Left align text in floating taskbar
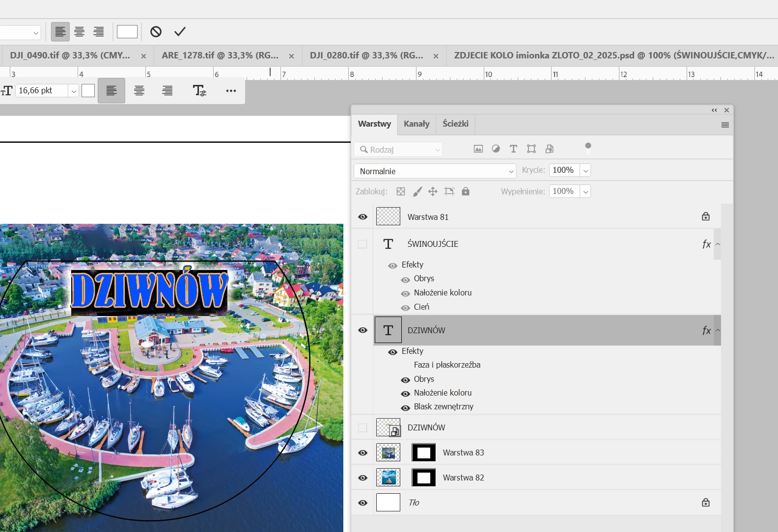This screenshot has height=532, width=778. (x=111, y=91)
